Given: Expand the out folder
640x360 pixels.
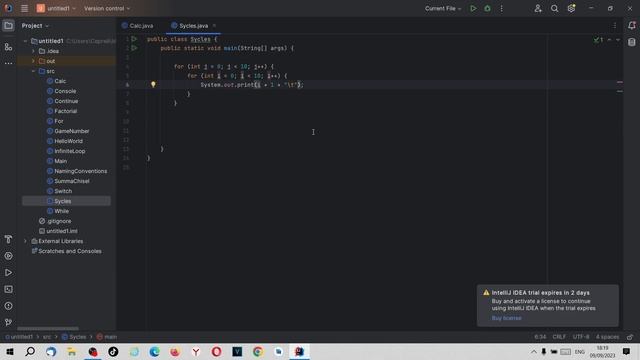Looking at the screenshot, I should click(x=33, y=61).
